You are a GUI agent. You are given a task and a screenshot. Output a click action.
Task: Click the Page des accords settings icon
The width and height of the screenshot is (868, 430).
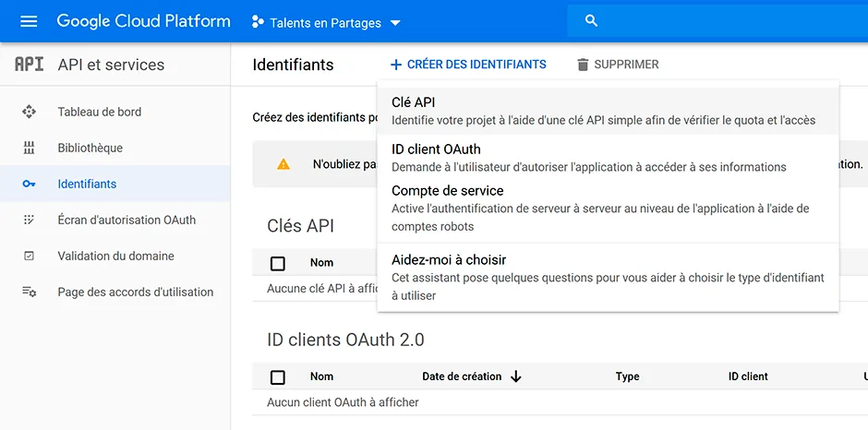click(x=29, y=292)
